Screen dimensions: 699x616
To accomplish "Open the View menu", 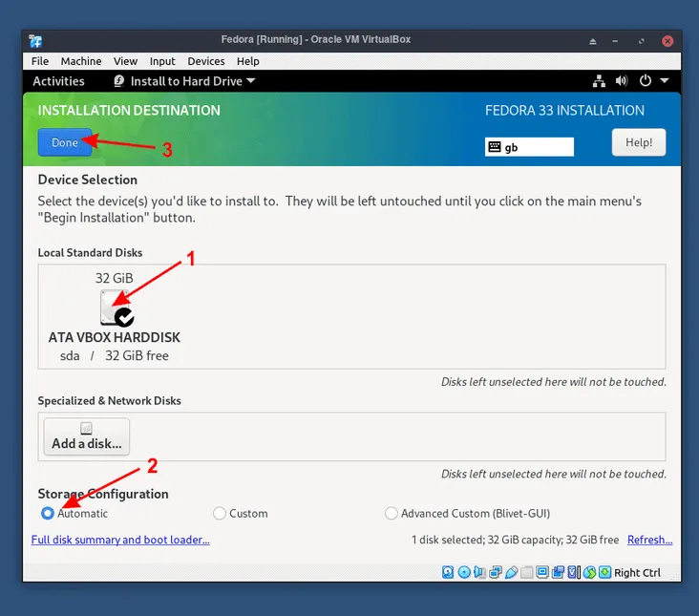I will coord(125,61).
